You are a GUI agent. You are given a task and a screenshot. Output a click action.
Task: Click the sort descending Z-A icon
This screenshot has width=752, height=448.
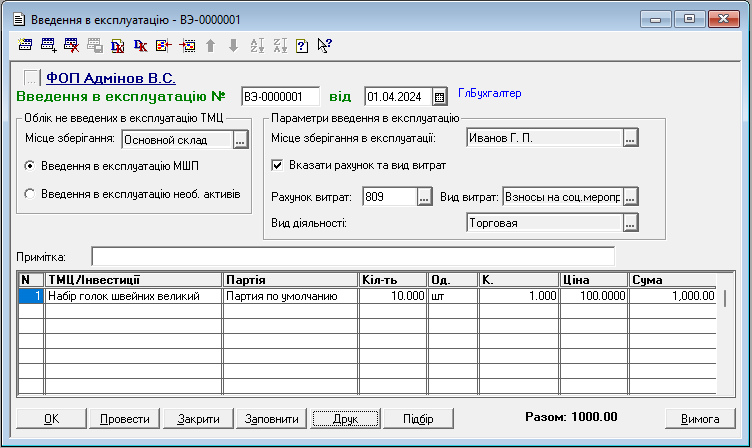(x=279, y=45)
